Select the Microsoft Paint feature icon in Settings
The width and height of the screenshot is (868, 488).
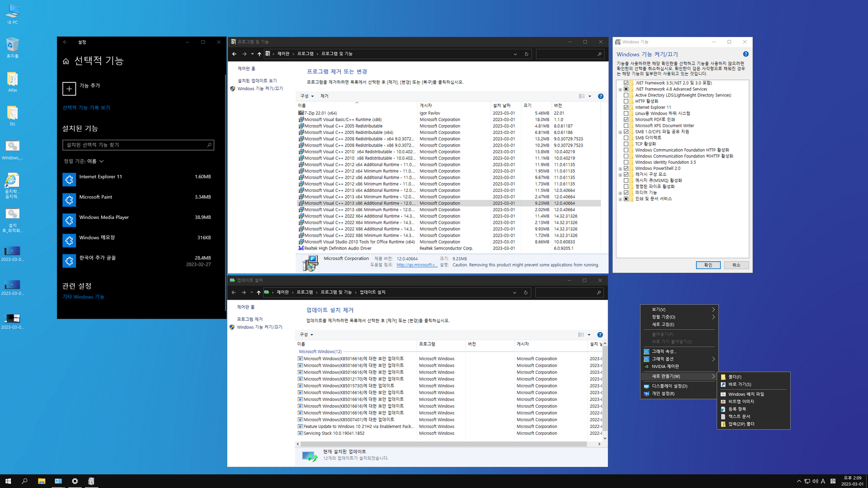(x=69, y=200)
